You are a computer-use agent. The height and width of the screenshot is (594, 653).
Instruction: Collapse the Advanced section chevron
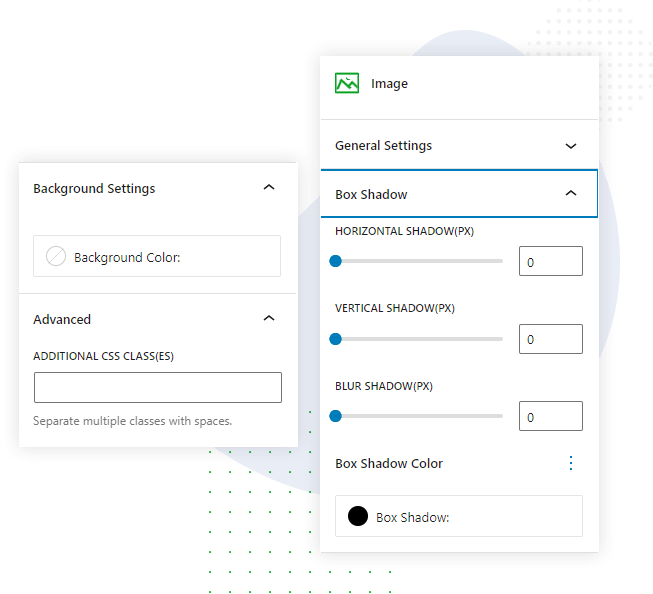[269, 318]
